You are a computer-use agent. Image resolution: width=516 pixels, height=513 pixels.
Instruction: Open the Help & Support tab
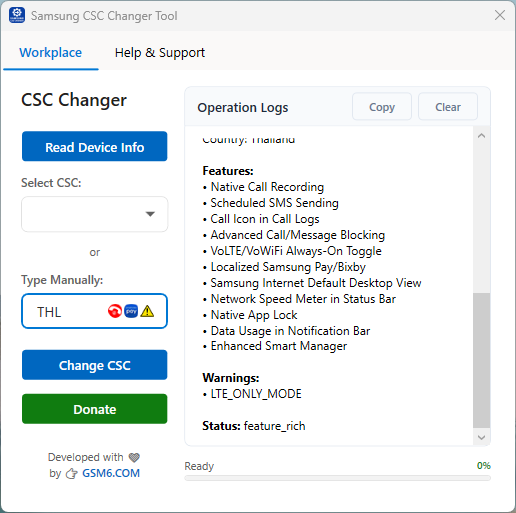pos(160,53)
